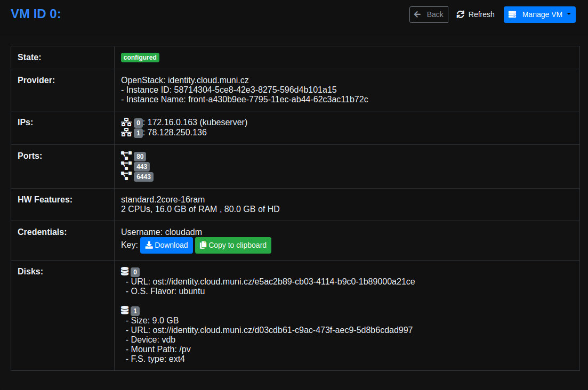Click the port 80 badge

[140, 157]
